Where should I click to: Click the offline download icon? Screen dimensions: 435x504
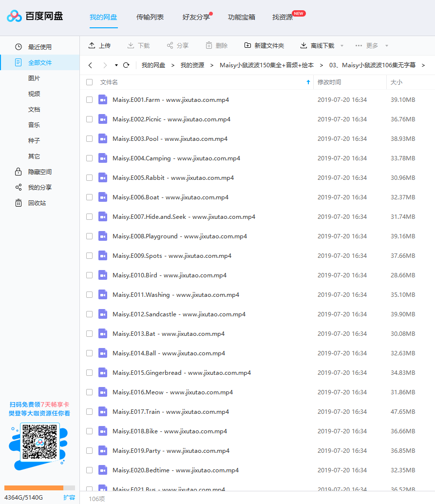click(303, 45)
